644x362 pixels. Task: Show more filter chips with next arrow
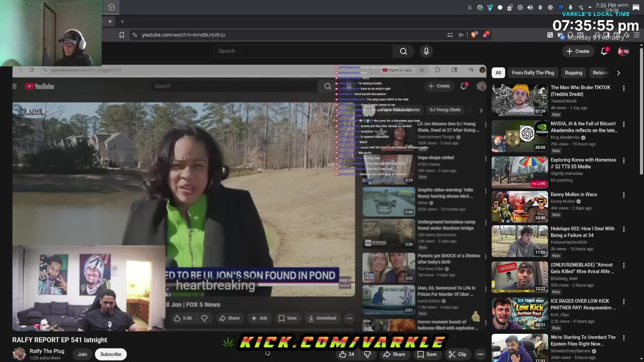pos(618,73)
